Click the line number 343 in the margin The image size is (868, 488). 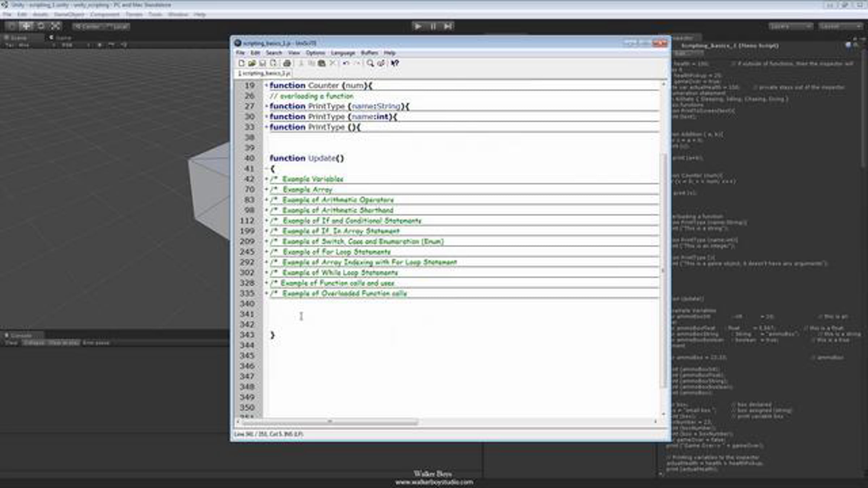point(247,335)
